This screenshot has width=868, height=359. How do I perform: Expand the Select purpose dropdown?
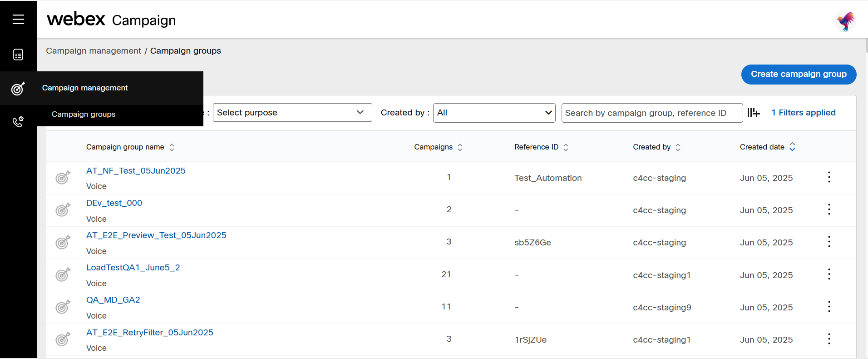(x=292, y=112)
